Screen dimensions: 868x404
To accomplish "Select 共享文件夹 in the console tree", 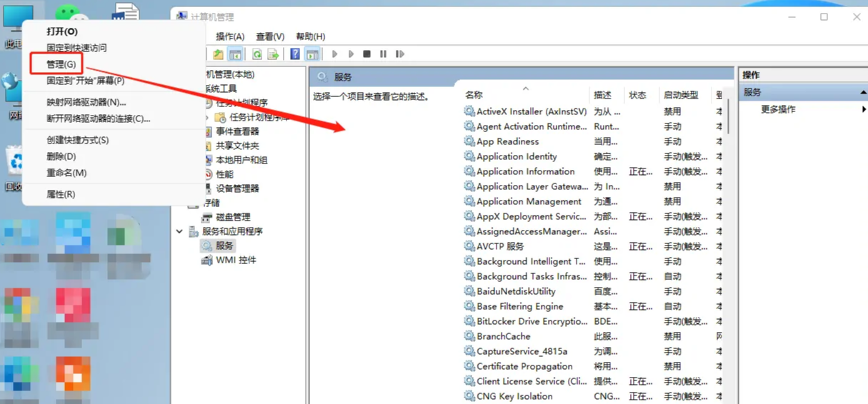I will click(x=238, y=146).
